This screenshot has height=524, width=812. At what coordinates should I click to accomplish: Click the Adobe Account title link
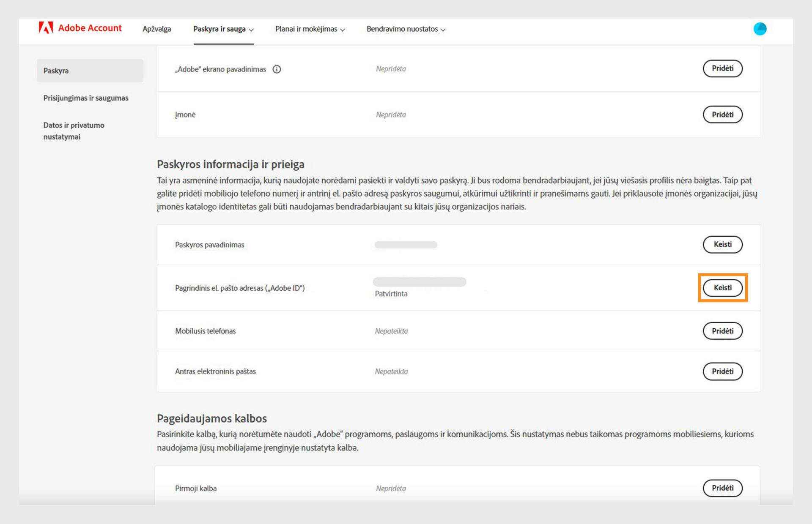pyautogui.click(x=90, y=28)
